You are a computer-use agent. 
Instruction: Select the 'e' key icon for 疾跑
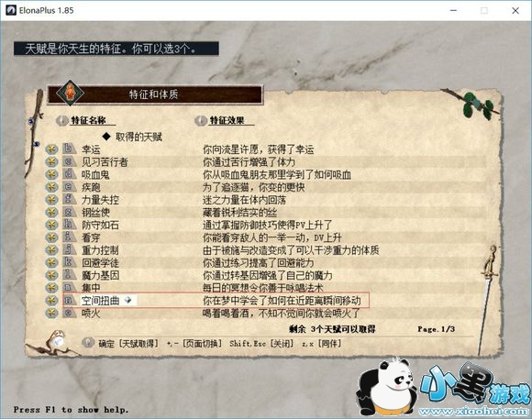tap(69, 187)
